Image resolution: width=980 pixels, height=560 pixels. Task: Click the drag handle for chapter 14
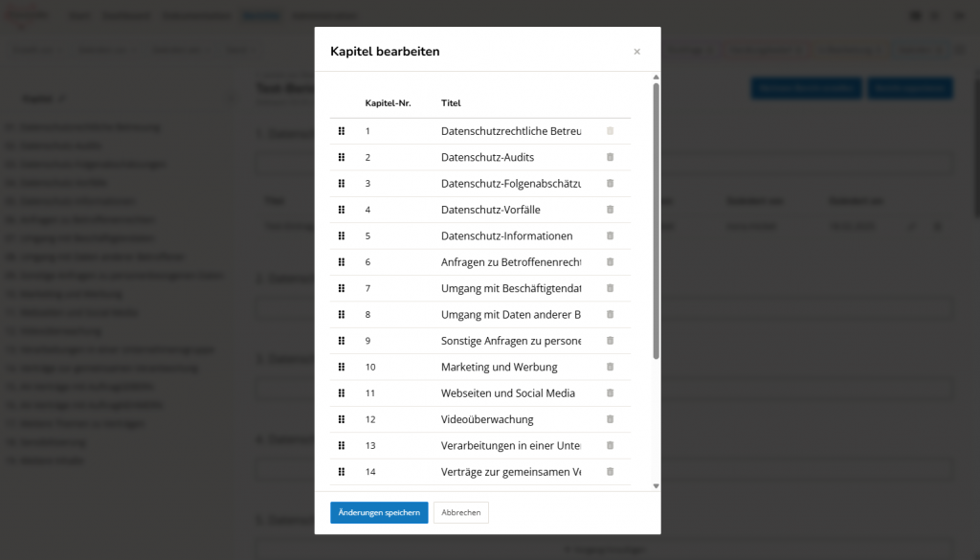coord(341,472)
